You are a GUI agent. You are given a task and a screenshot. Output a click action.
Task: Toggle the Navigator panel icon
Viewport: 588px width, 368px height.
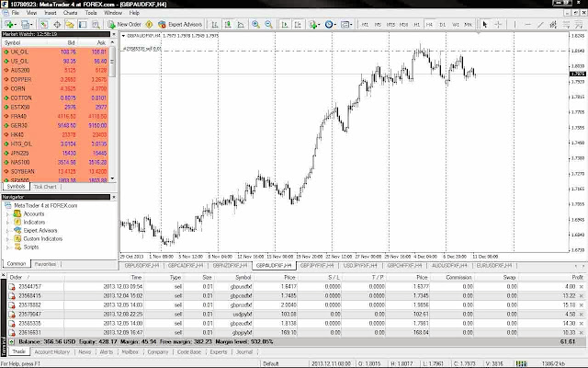(x=70, y=25)
